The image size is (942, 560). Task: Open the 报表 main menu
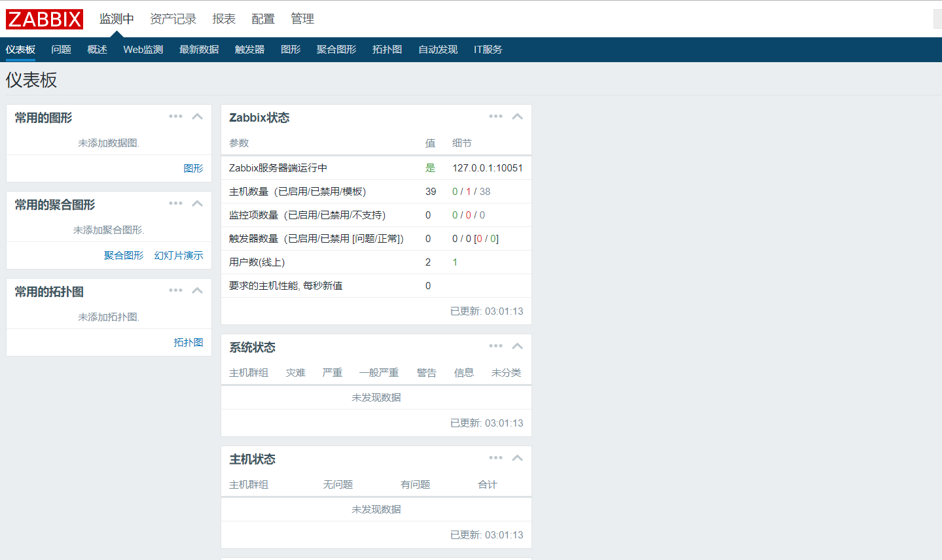point(224,19)
